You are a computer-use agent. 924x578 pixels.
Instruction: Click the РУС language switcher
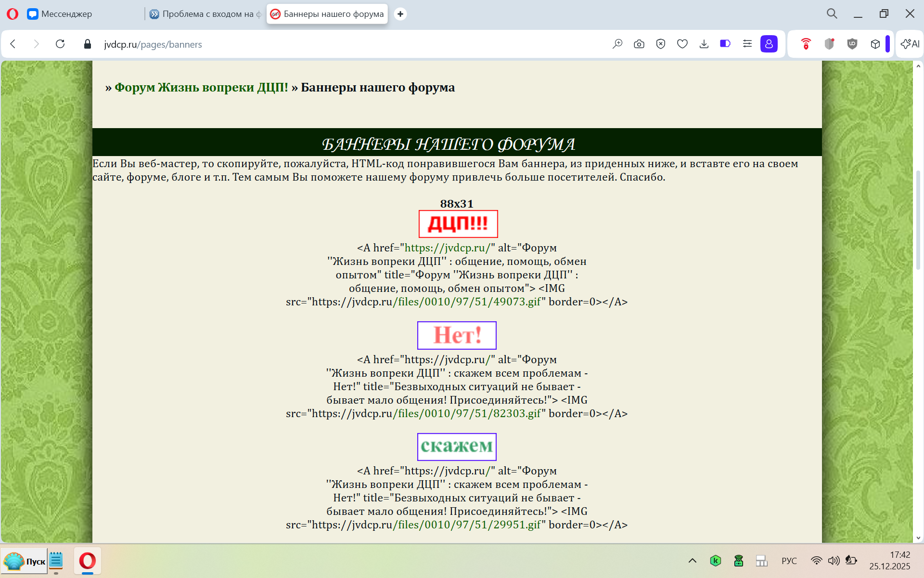click(789, 561)
